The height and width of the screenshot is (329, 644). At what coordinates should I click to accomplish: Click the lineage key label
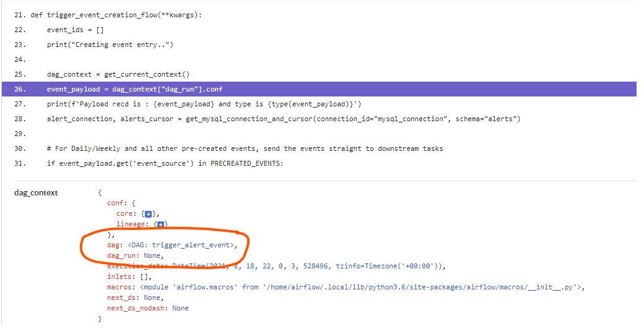click(131, 224)
